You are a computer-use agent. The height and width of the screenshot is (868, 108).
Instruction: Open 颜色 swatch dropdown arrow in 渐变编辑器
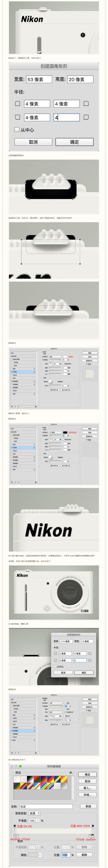40,855
